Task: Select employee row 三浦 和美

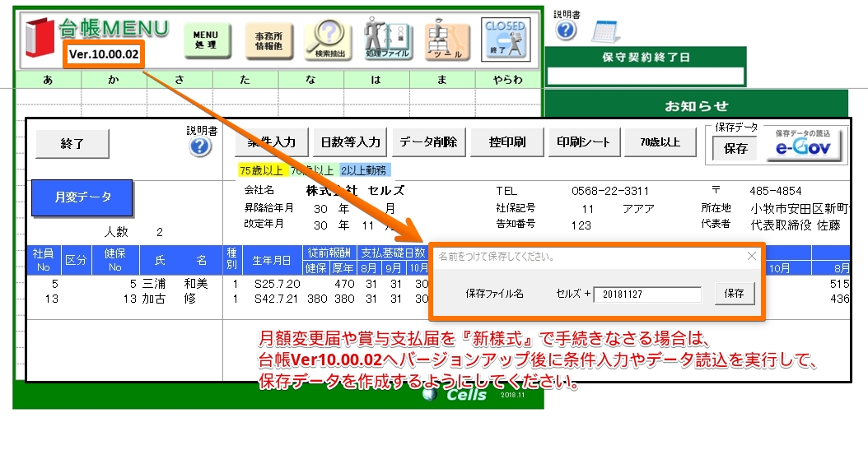Action: point(227,284)
